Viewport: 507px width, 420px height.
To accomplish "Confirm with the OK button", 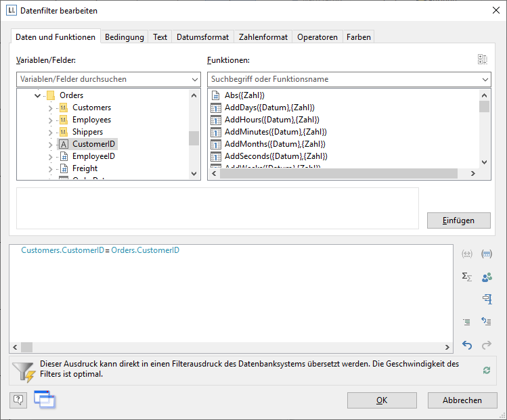I will (382, 400).
